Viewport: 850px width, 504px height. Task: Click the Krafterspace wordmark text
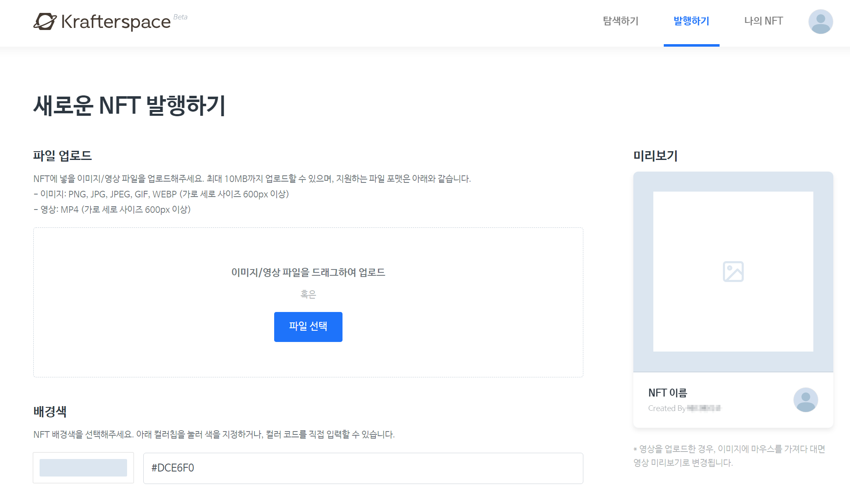click(x=116, y=22)
